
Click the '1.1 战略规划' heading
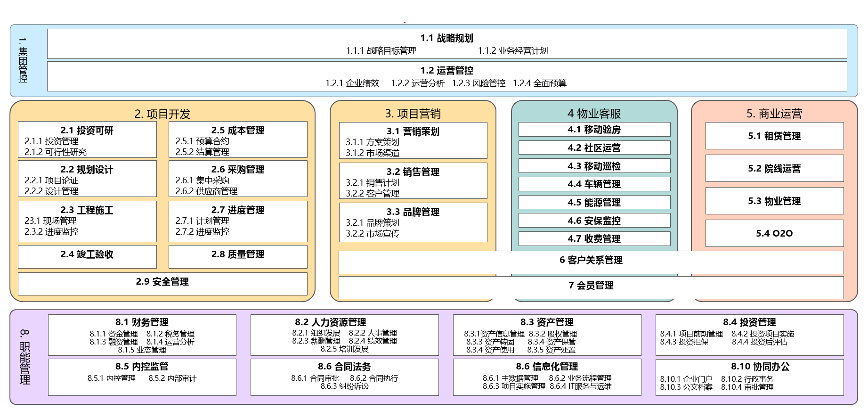[446, 38]
